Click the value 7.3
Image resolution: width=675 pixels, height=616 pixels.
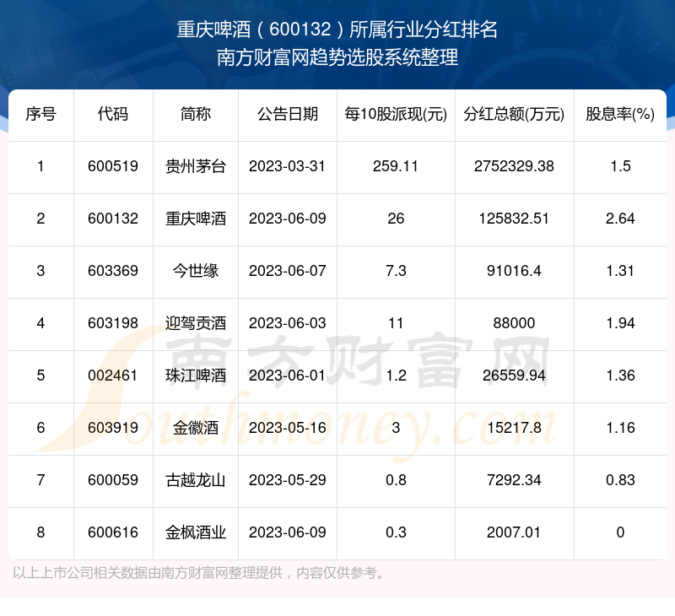396,271
